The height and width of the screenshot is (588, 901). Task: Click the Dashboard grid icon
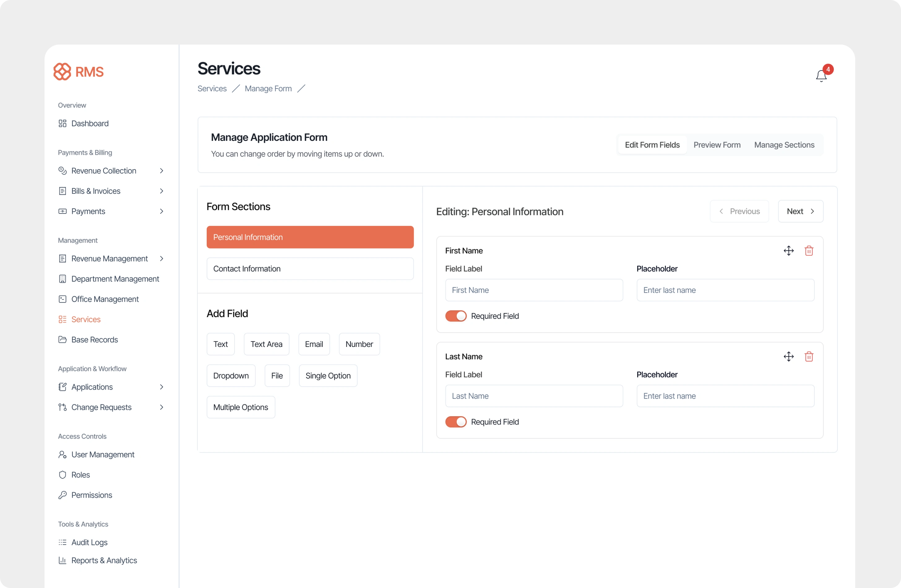(x=63, y=123)
